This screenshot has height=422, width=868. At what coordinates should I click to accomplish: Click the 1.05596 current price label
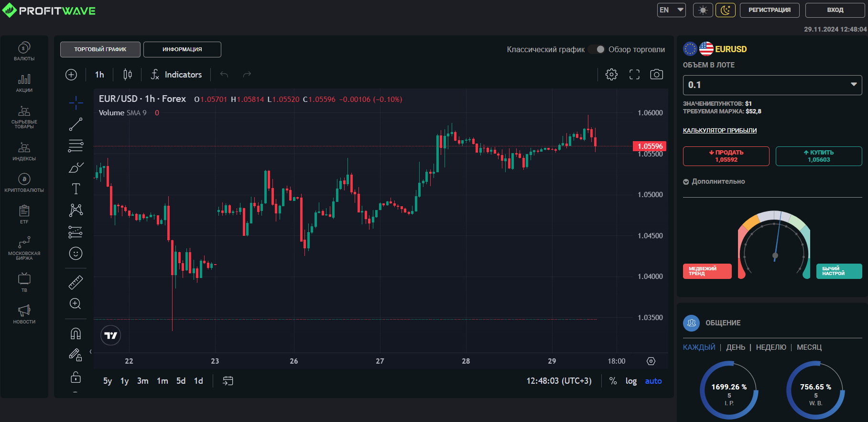point(650,146)
